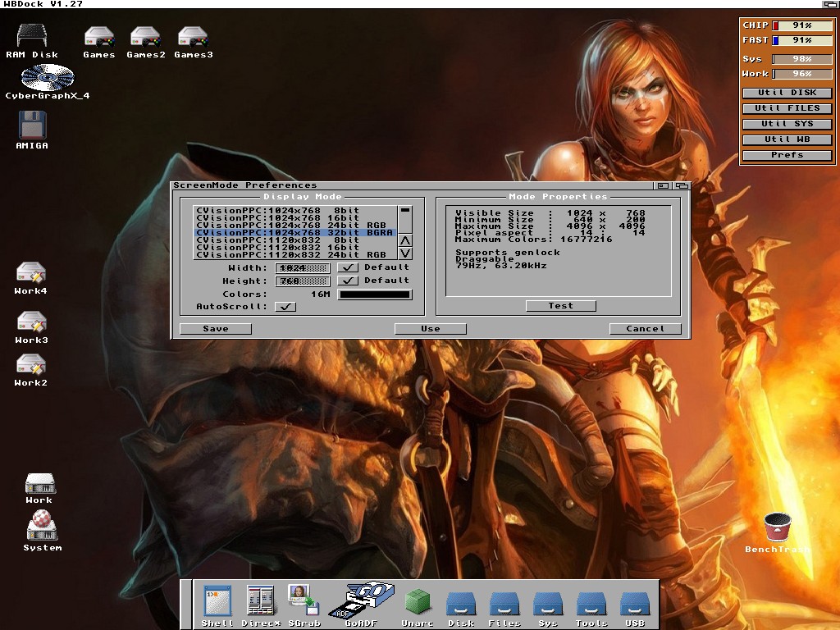Select the AMIGA floppy disk icon
The width and height of the screenshot is (840, 630).
pos(32,125)
